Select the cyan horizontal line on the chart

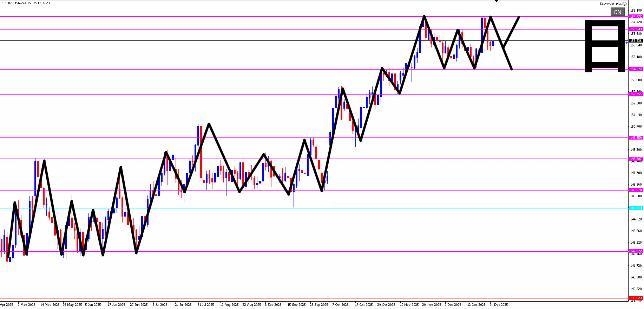point(314,208)
